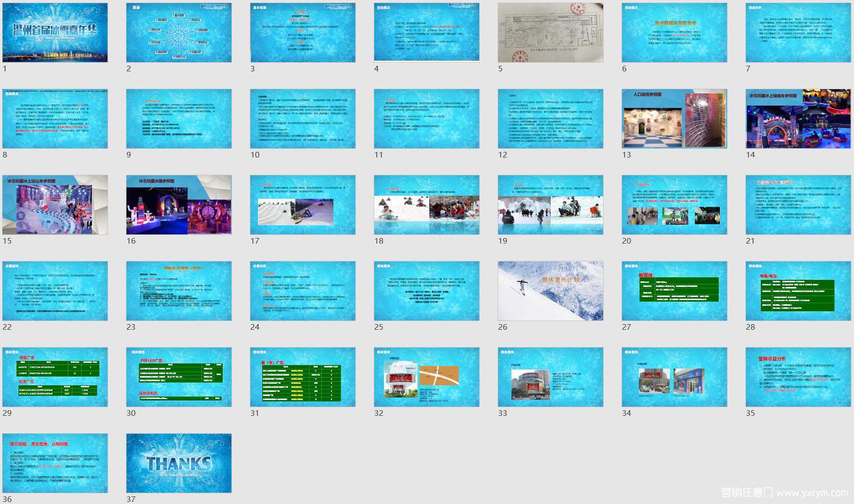The image size is (854, 504).
Task: Select the slide 1 title thumbnail
Action: [x=55, y=33]
